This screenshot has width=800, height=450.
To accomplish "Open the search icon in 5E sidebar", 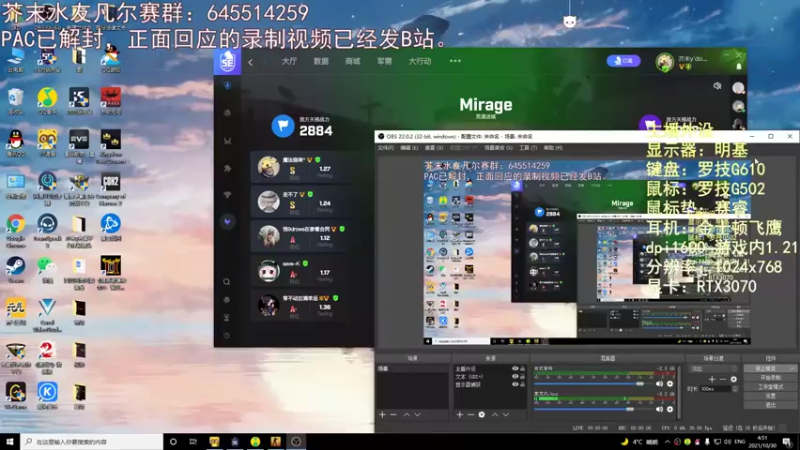I will pyautogui.click(x=227, y=282).
